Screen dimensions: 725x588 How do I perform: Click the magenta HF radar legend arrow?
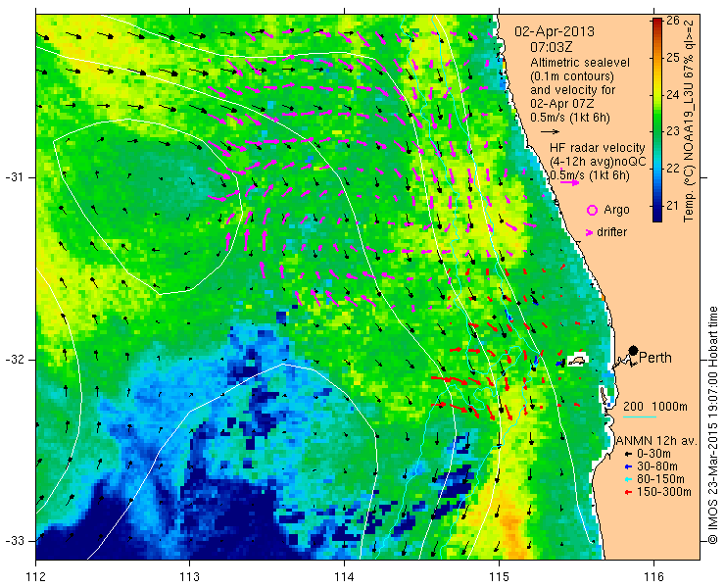click(x=569, y=182)
